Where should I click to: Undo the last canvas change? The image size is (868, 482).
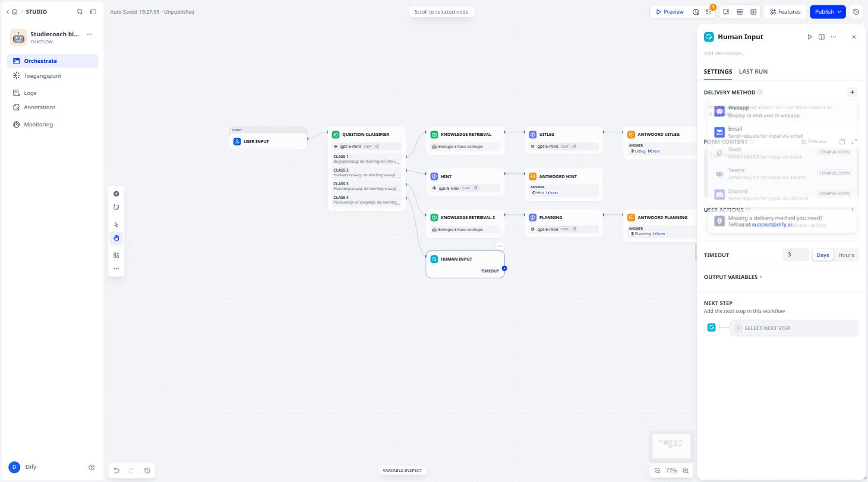click(116, 471)
